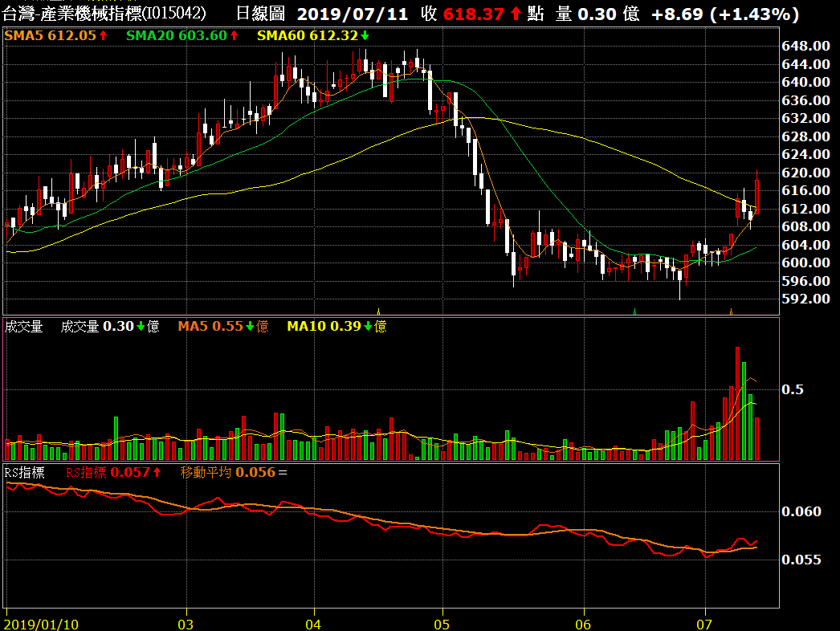
Task: Click the volume text 量 0.30 億 in the header
Action: point(597,14)
